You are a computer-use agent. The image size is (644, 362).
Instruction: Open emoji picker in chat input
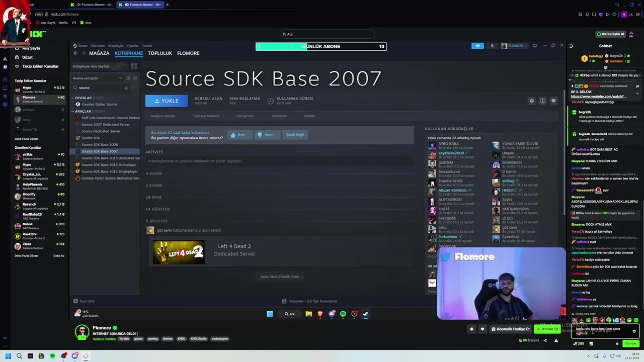pos(634,331)
